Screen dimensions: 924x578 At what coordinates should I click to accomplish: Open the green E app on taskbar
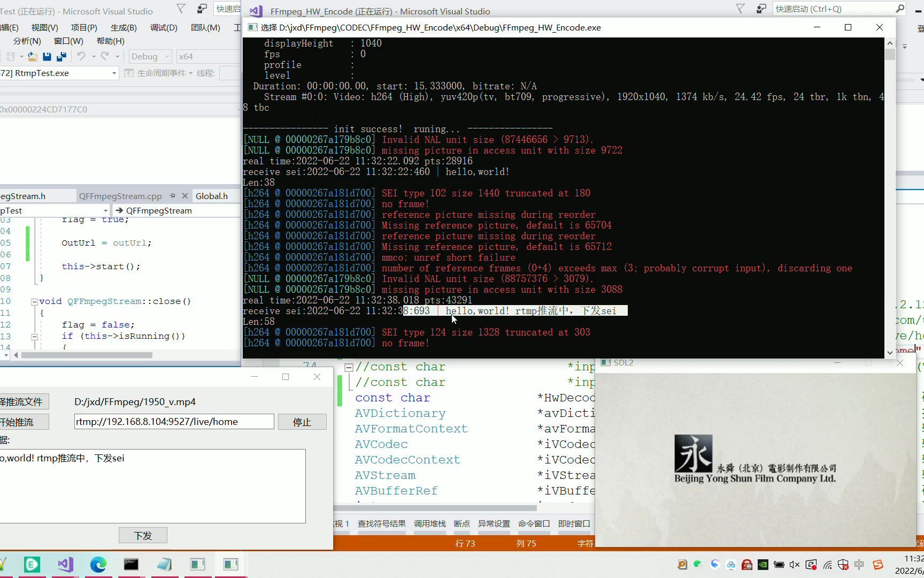click(32, 564)
